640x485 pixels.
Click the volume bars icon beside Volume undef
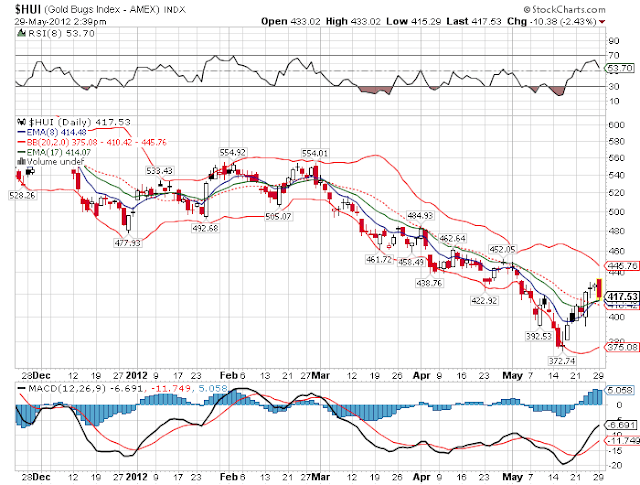point(21,162)
